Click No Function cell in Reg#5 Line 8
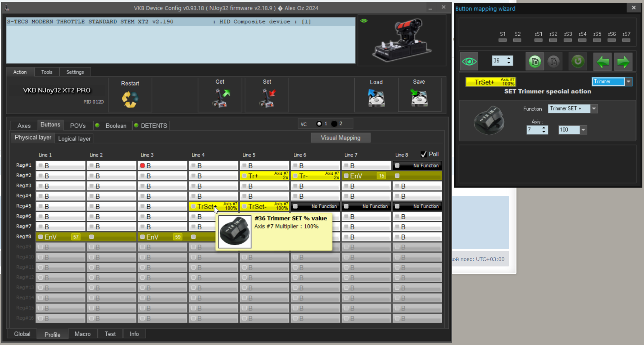Image resolution: width=644 pixels, height=345 pixels. point(417,207)
